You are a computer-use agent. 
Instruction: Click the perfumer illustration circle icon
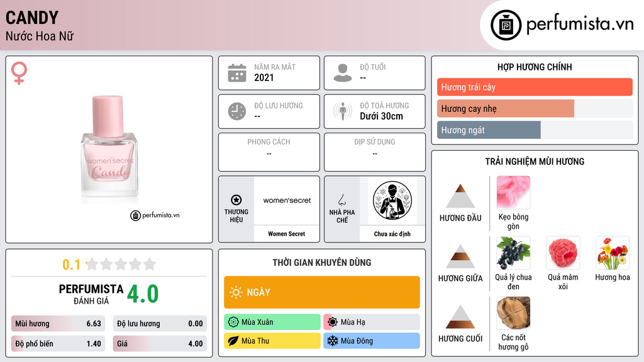[x=392, y=200]
